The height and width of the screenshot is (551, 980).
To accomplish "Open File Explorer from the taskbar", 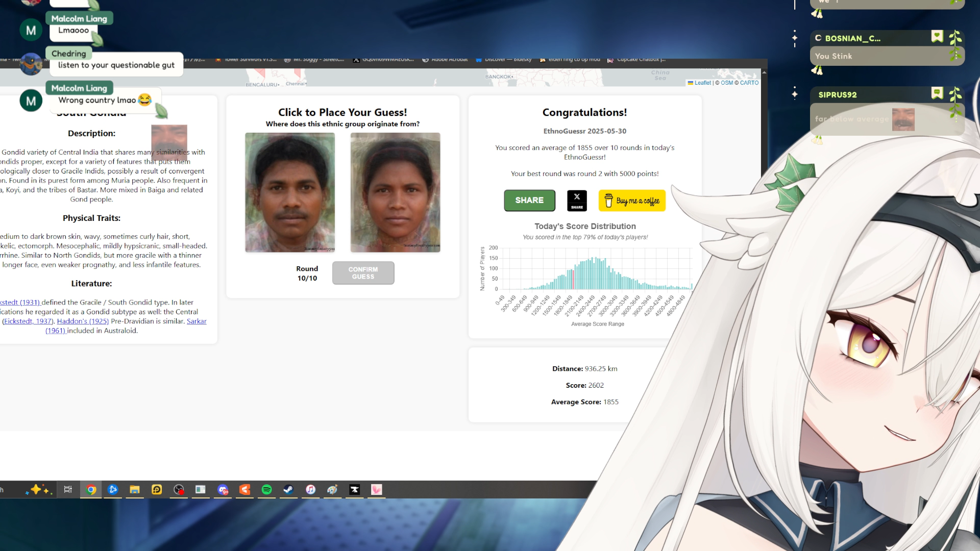I will 135,490.
